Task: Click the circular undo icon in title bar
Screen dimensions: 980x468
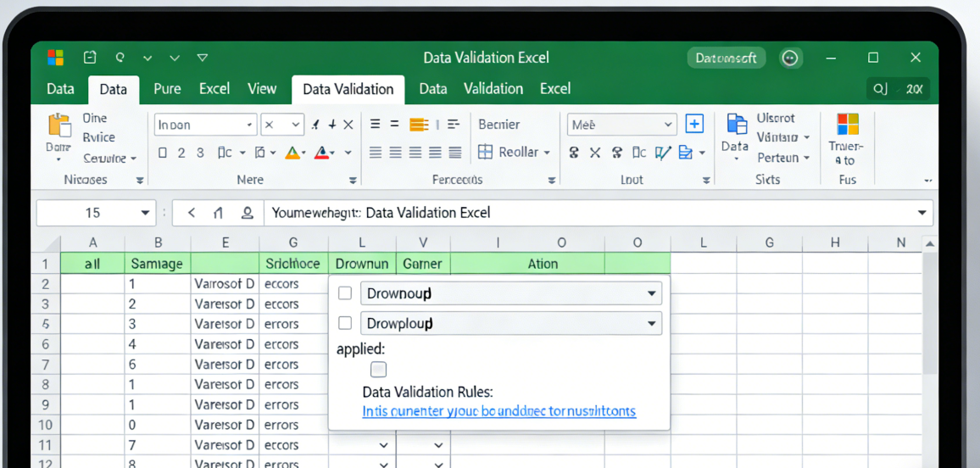Action: [120, 58]
